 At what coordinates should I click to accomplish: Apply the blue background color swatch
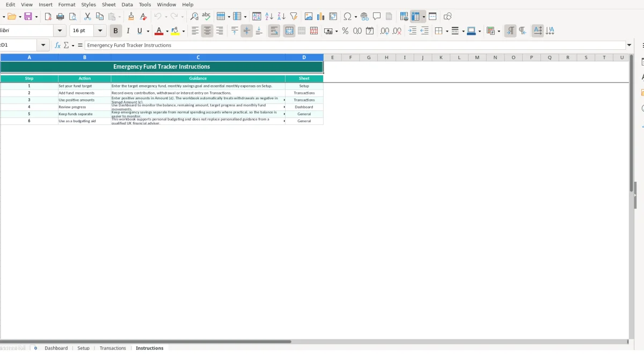click(471, 31)
